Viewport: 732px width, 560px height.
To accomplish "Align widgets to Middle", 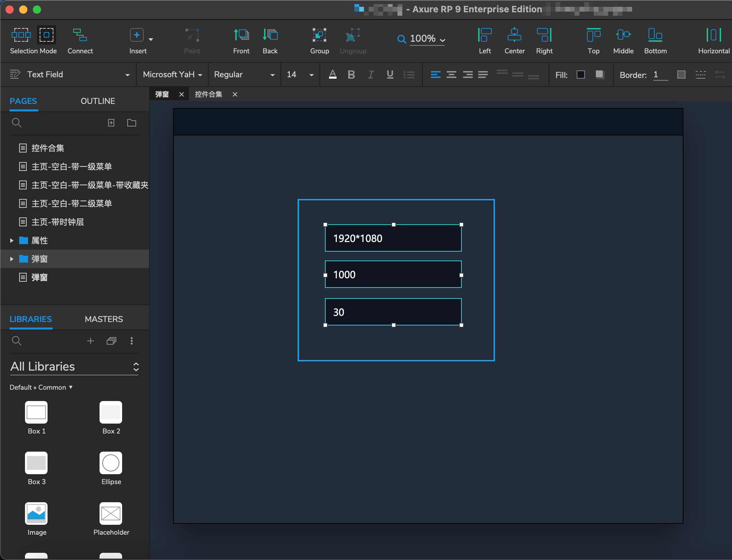I will tap(623, 35).
